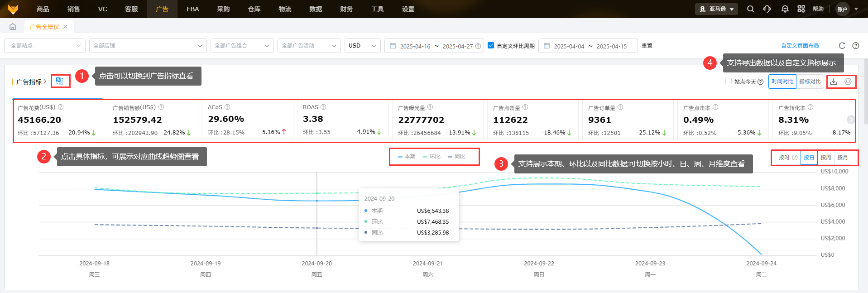This screenshot has width=868, height=293.
Task: Expand the account dropdown arrow
Action: click(x=856, y=9)
